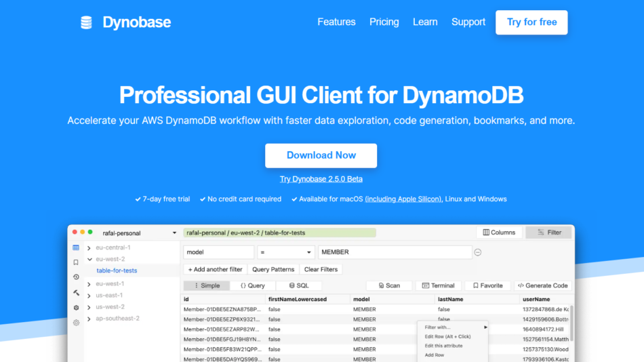Click the Favorite bookmark button
The height and width of the screenshot is (362, 644).
tap(487, 285)
